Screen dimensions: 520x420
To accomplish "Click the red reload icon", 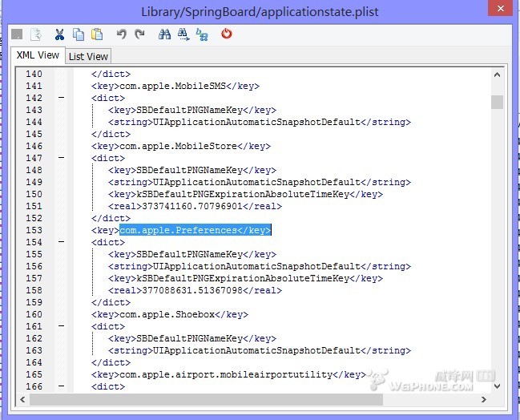I will [227, 34].
